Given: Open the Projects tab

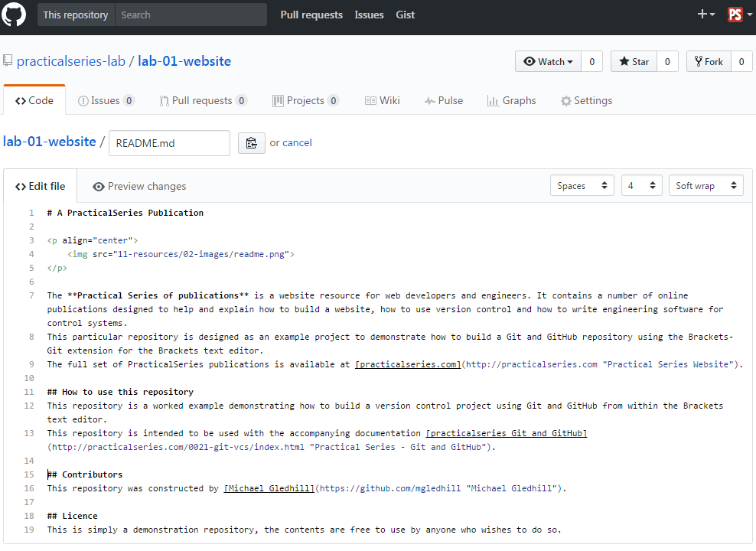Looking at the screenshot, I should [305, 100].
